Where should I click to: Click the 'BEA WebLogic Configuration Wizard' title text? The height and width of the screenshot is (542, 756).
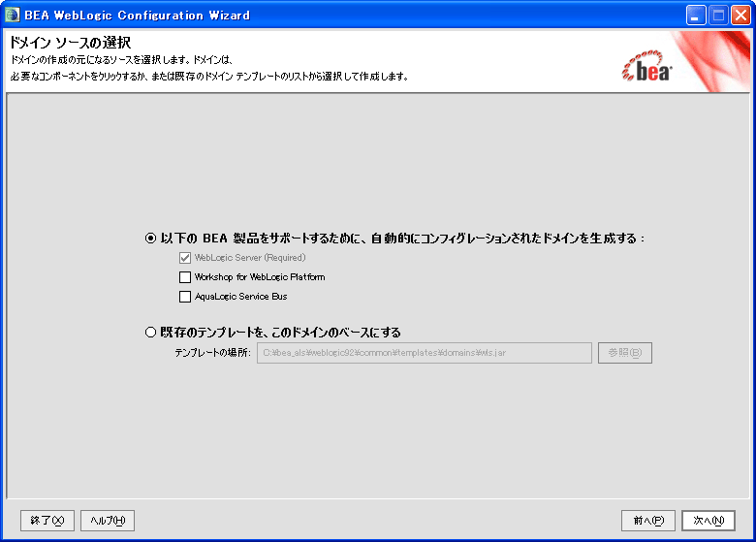pos(138,16)
